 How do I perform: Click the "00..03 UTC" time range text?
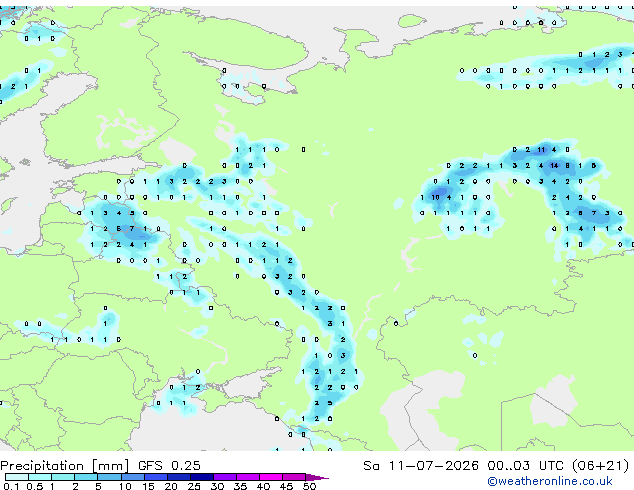coord(526,466)
